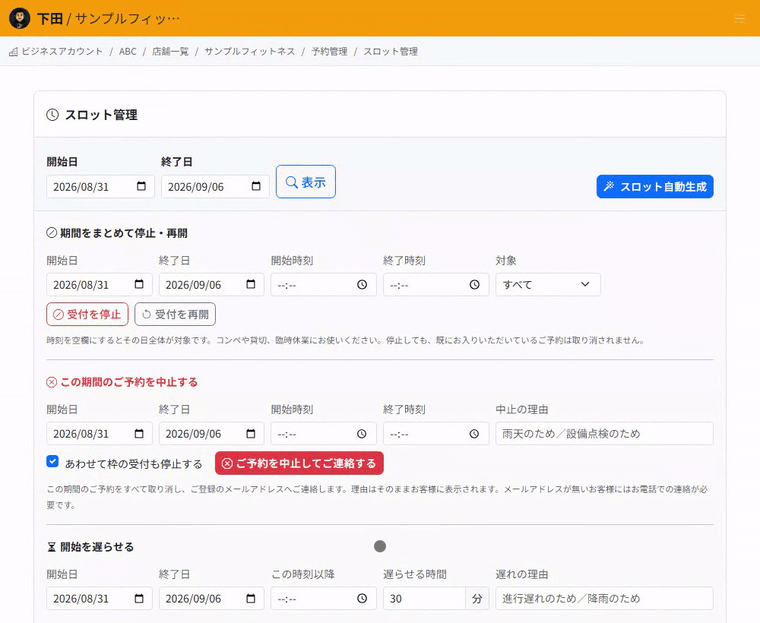
Task: Click the user avatar in header
Action: click(20, 18)
